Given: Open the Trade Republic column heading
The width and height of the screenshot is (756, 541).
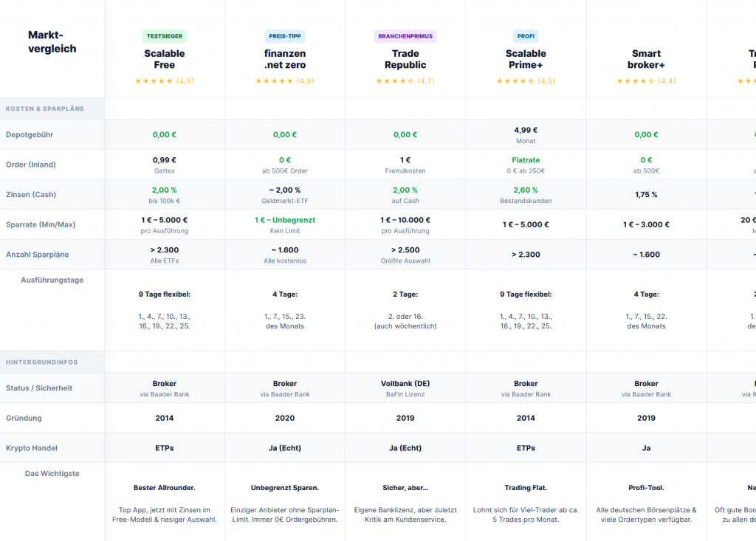Looking at the screenshot, I should point(405,59).
